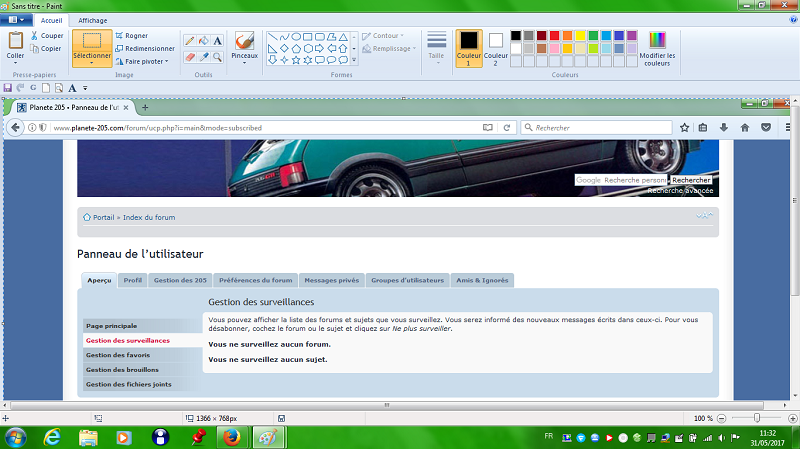Image resolution: width=800 pixels, height=449 pixels.
Task: Save using the quick access floppy icon
Action: click(8, 87)
